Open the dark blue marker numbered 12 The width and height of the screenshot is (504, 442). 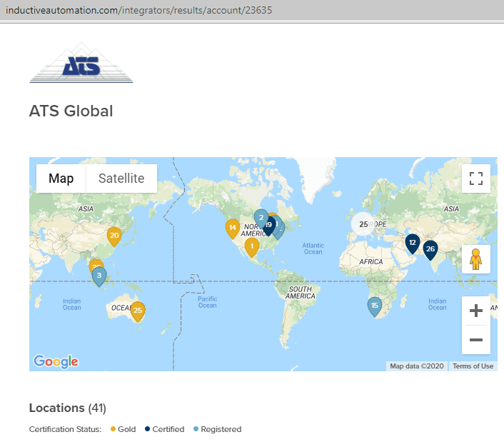tap(413, 243)
